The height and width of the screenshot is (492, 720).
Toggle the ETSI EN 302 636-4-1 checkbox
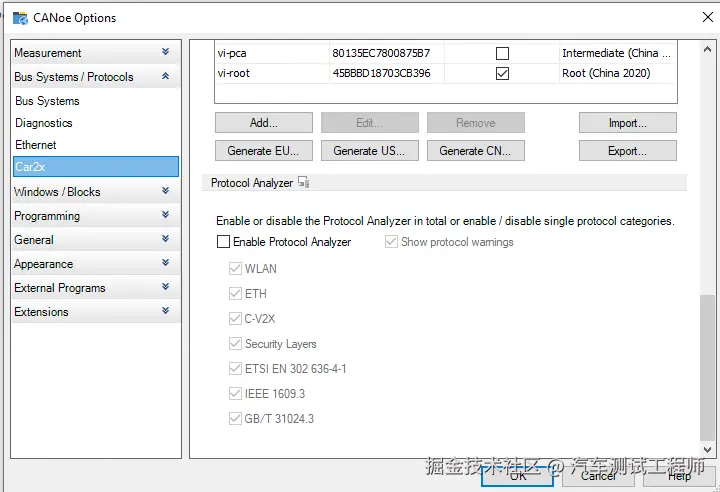(235, 368)
